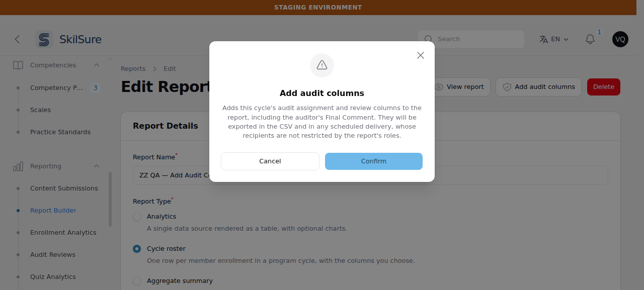Close the dialog with the X icon
Image resolution: width=644 pixels, height=290 pixels.
pyautogui.click(x=421, y=55)
